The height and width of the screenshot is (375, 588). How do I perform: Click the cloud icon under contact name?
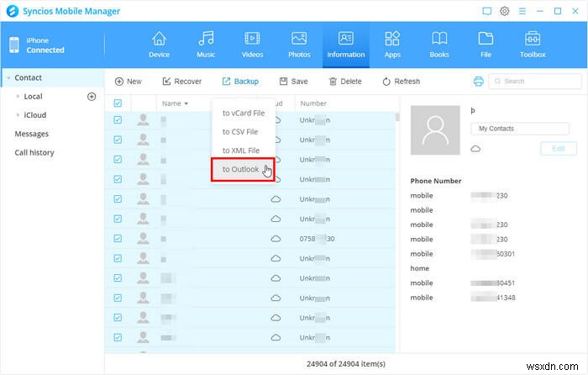coord(475,149)
